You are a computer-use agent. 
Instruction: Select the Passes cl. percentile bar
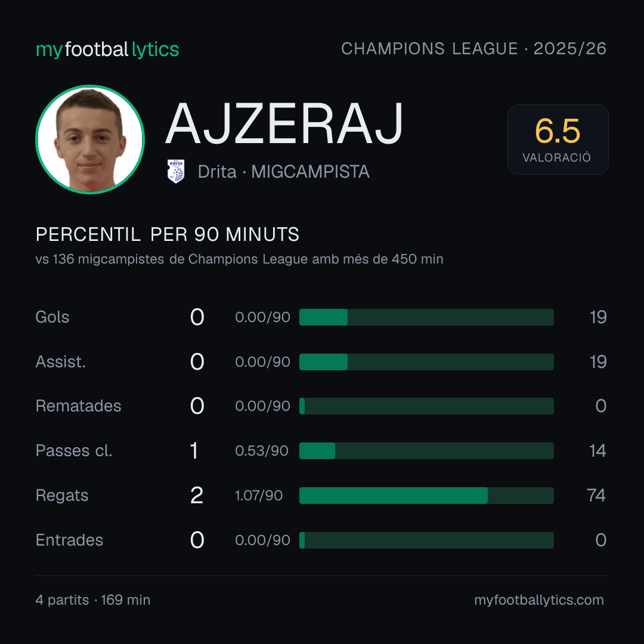pos(426,451)
